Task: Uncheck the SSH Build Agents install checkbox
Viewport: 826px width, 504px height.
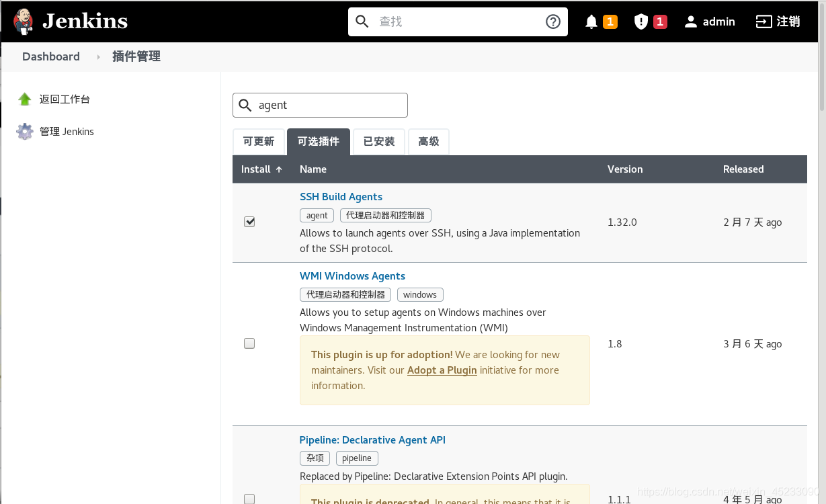Action: pyautogui.click(x=249, y=222)
